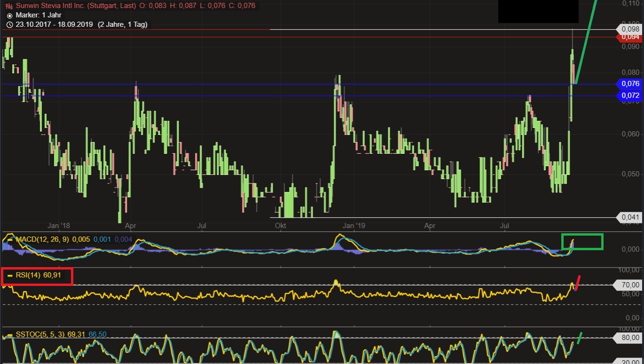Click the Apr label following Jan '18
Image resolution: width=644 pixels, height=364 pixels.
point(131,226)
